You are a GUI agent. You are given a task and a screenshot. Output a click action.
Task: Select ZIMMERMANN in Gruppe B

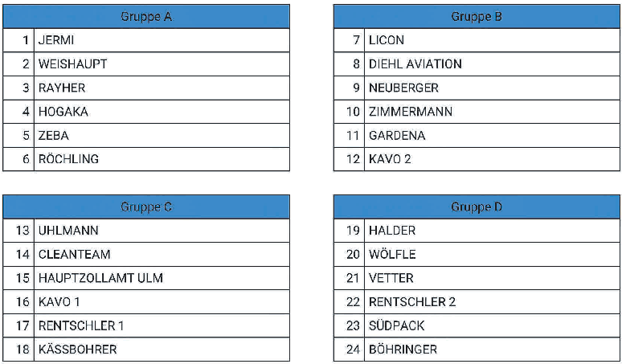click(411, 112)
